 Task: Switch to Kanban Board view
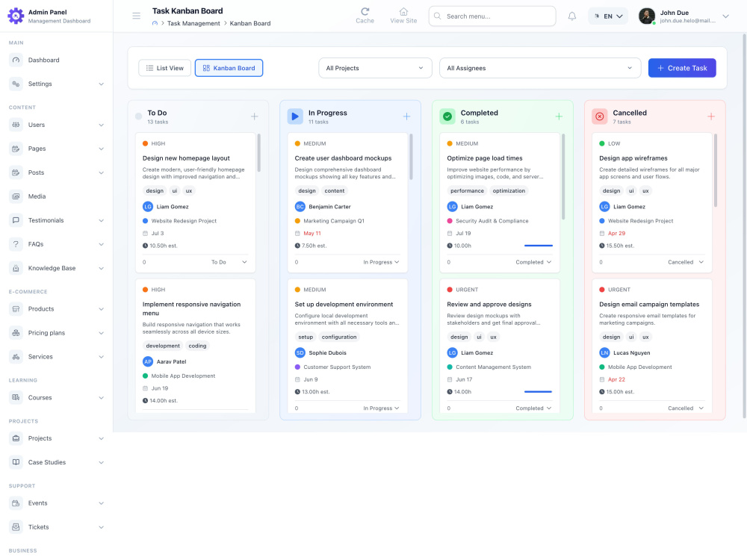coord(229,68)
